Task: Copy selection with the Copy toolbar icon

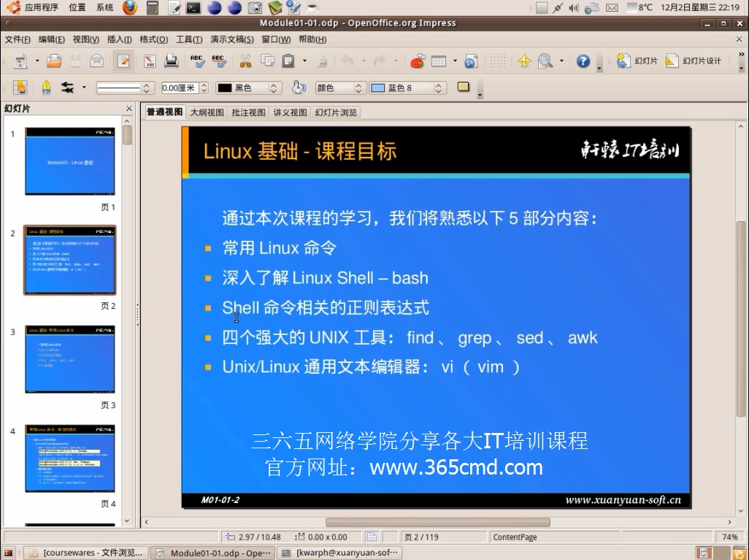Action: pos(266,61)
